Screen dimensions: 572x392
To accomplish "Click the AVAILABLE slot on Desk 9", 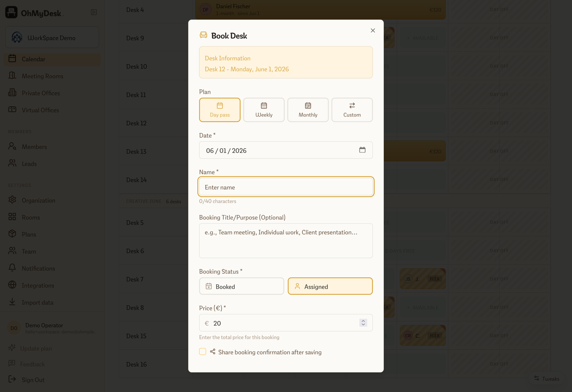I will [423, 38].
